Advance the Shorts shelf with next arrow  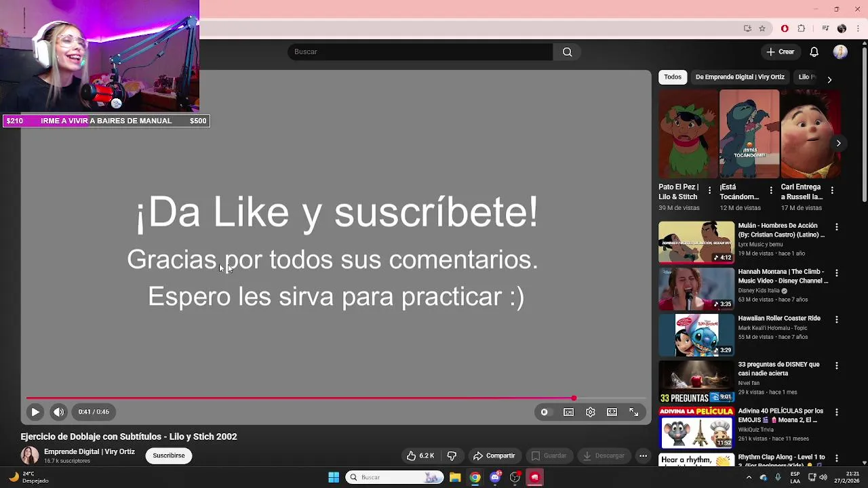coord(839,143)
